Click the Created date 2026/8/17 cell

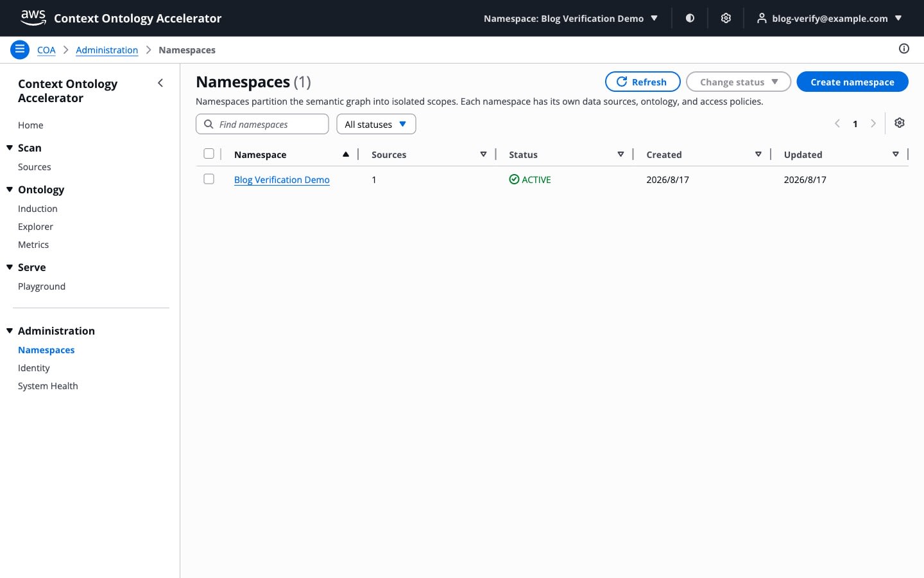(x=668, y=180)
